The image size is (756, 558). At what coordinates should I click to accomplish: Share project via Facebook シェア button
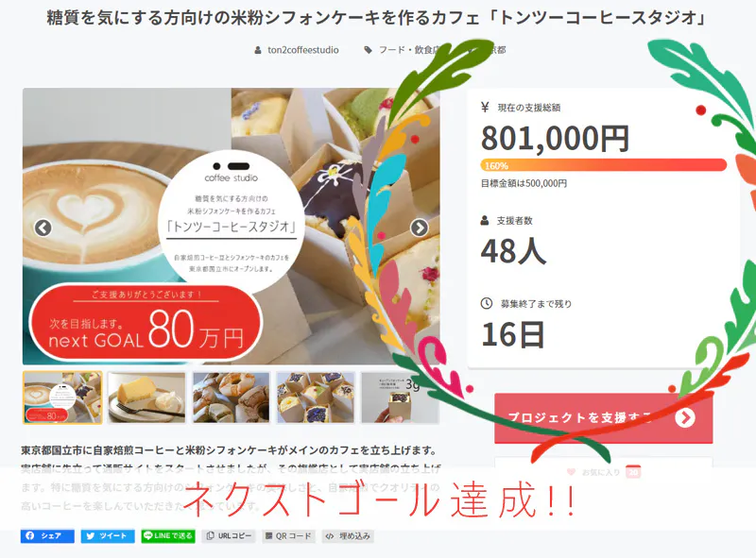(47, 536)
